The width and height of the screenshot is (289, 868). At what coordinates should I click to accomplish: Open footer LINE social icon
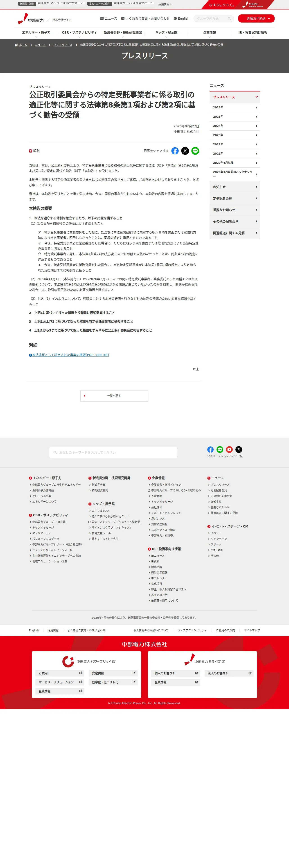(x=220, y=450)
